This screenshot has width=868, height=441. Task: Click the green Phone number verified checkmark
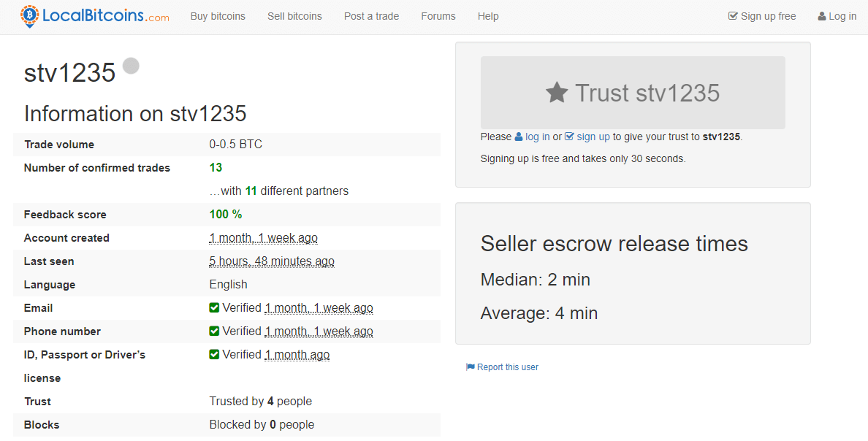pos(214,331)
